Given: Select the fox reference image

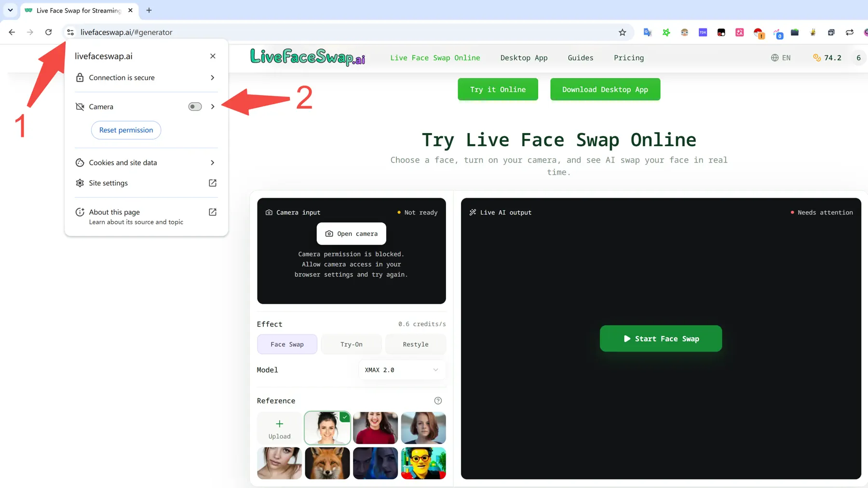Looking at the screenshot, I should coord(327,463).
